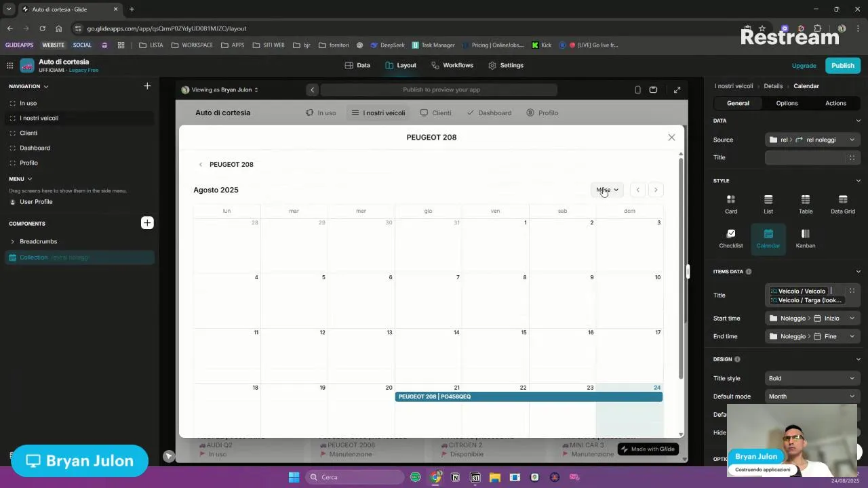Collapse the Menu section
This screenshot has height=488, width=868.
point(30,179)
